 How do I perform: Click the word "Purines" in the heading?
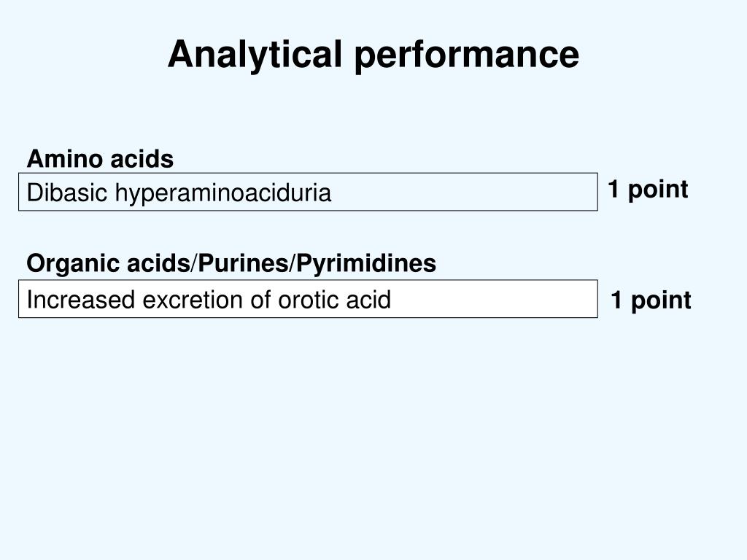241,263
